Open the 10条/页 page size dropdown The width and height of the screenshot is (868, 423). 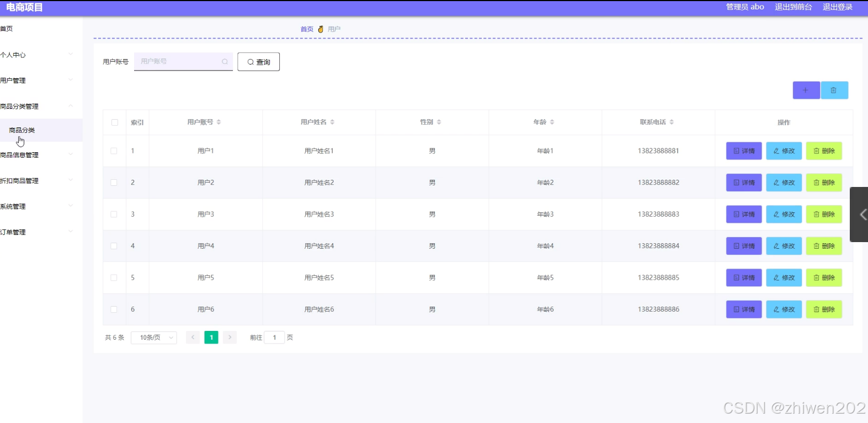pos(154,338)
